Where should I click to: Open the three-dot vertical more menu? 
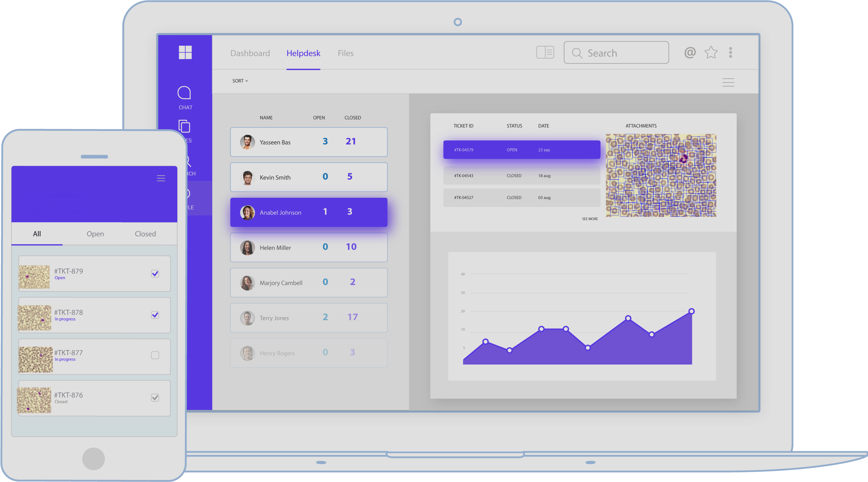click(730, 52)
